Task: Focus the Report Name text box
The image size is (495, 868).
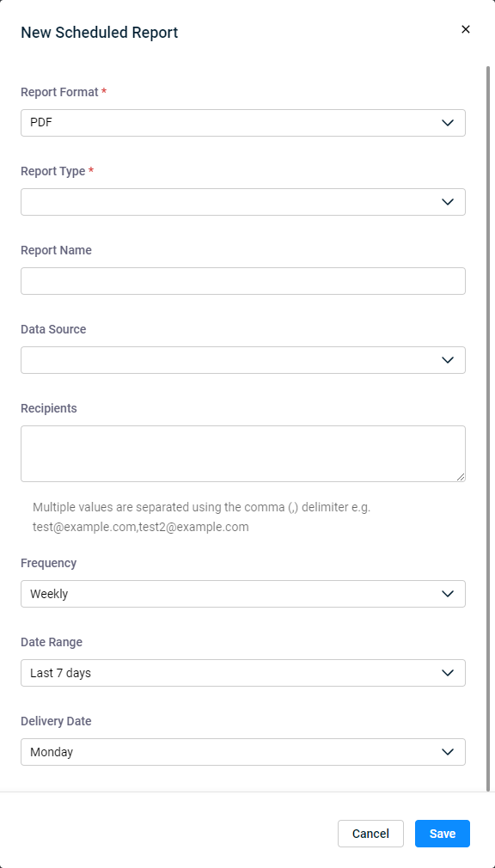Action: 243,281
